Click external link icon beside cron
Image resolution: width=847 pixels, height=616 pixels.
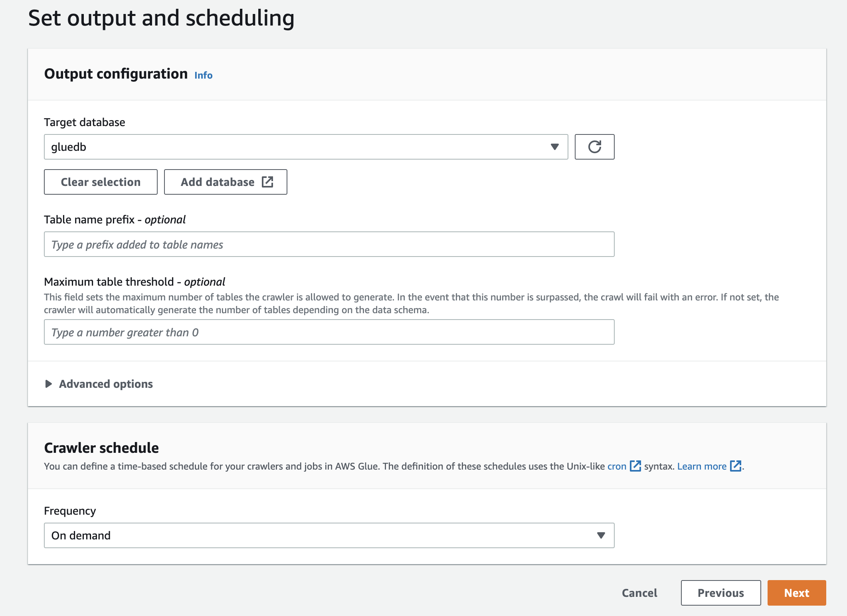[635, 466]
